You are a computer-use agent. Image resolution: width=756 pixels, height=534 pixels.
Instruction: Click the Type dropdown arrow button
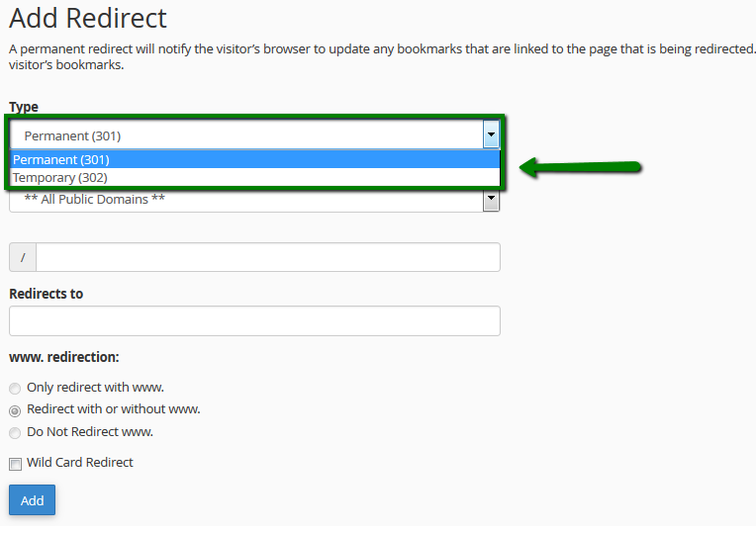coord(490,134)
